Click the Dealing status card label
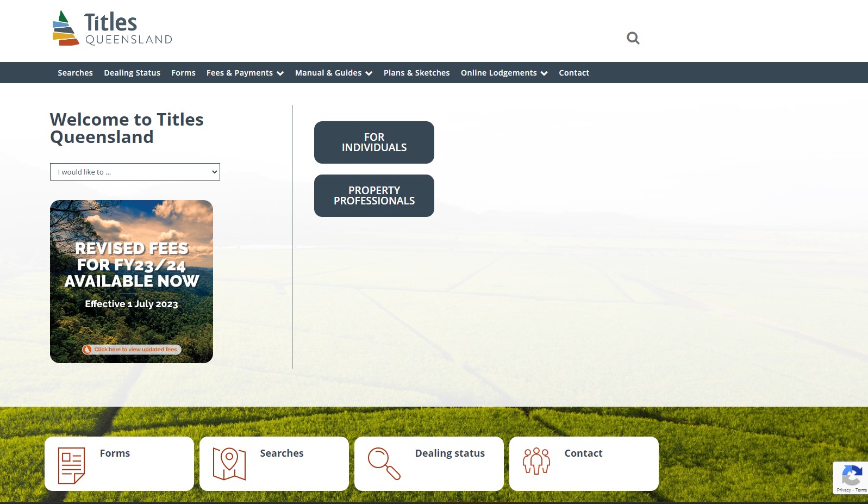The height and width of the screenshot is (504, 868). (x=450, y=453)
